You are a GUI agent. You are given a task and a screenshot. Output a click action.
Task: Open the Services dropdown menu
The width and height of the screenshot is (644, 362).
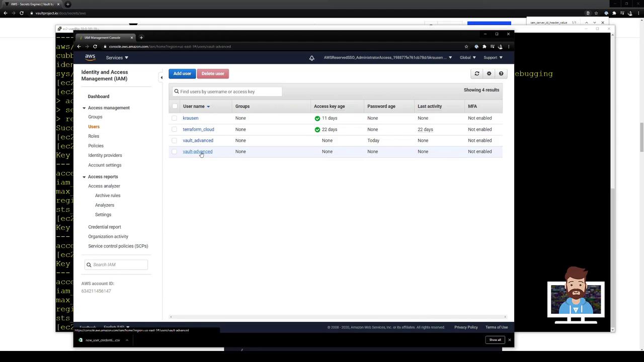[x=117, y=58]
